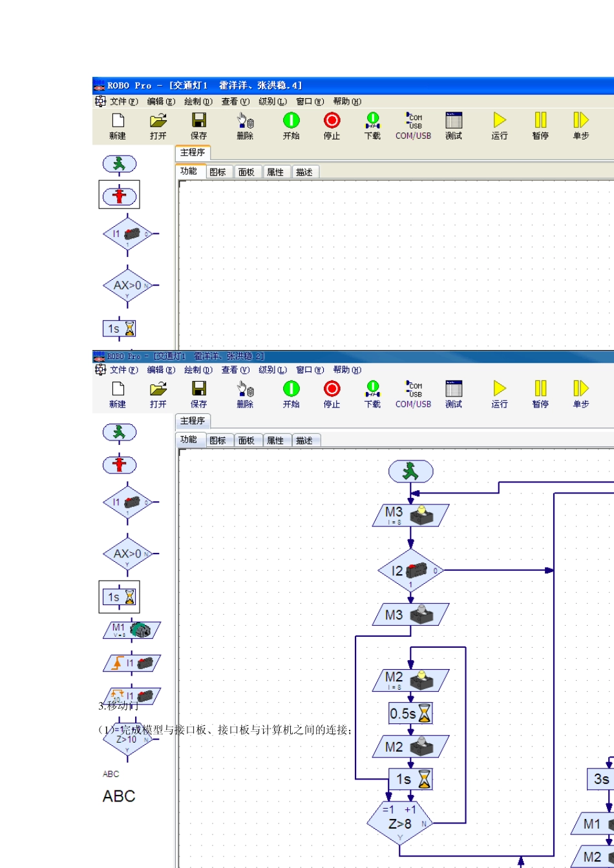
Task: Click 删除 icon in lower window toolbar
Action: coord(246,394)
